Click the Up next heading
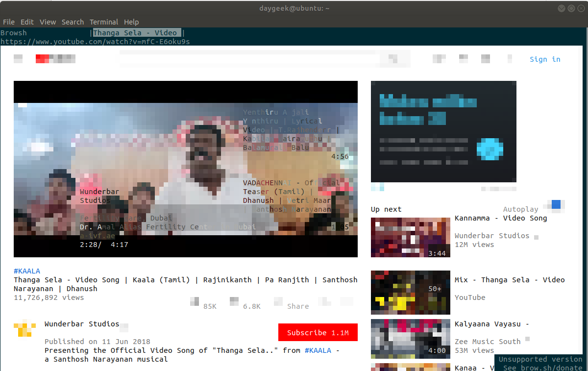The height and width of the screenshot is (371, 588). [386, 209]
